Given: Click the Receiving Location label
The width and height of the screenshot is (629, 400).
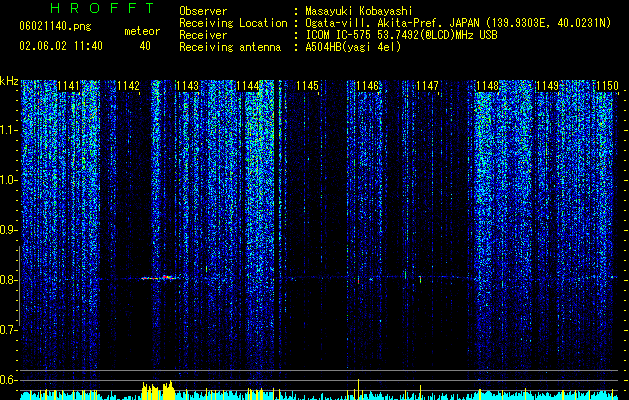Looking at the screenshot, I should tap(233, 23).
